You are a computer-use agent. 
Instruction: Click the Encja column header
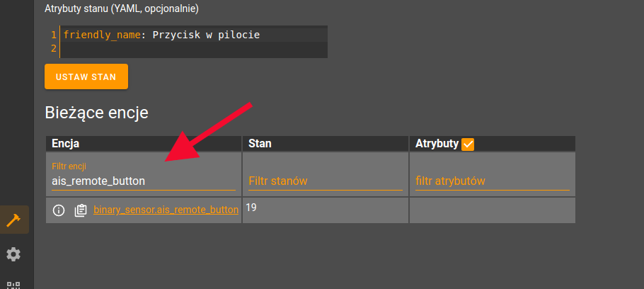(x=65, y=143)
